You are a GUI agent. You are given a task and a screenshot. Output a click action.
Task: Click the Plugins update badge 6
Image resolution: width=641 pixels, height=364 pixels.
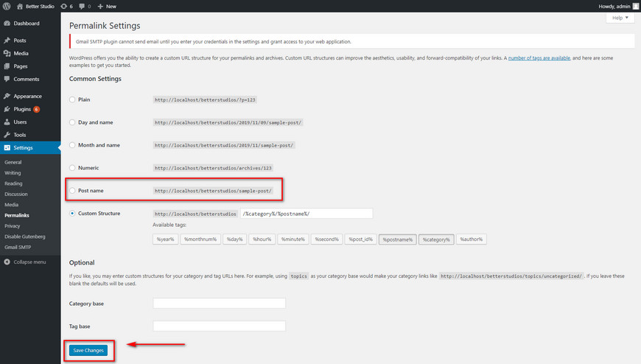(x=36, y=109)
